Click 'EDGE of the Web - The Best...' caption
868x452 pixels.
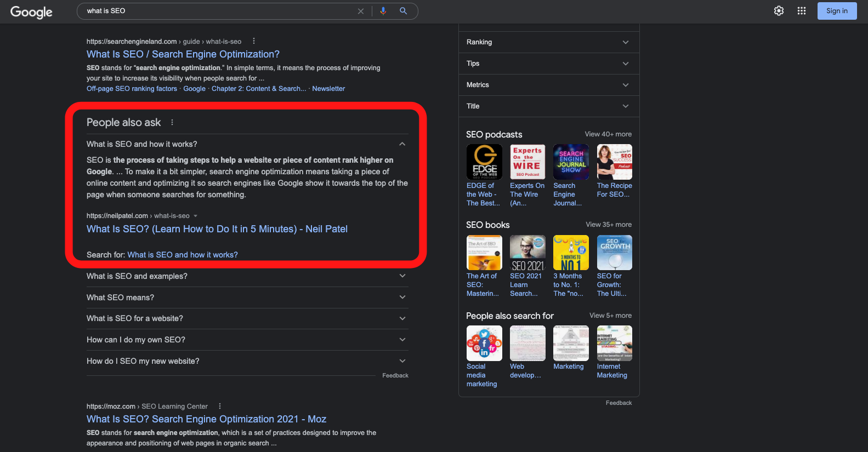coord(483,194)
